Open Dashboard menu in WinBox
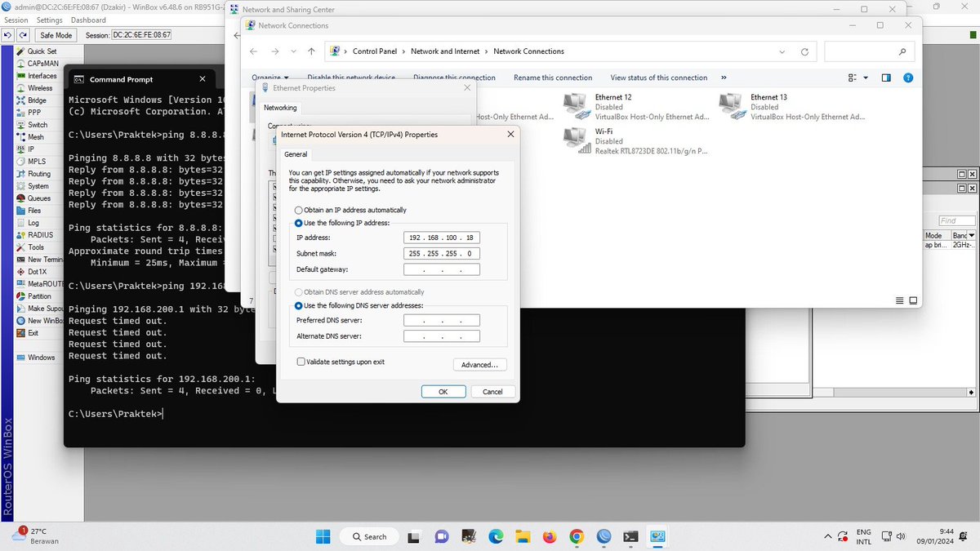 click(x=88, y=20)
